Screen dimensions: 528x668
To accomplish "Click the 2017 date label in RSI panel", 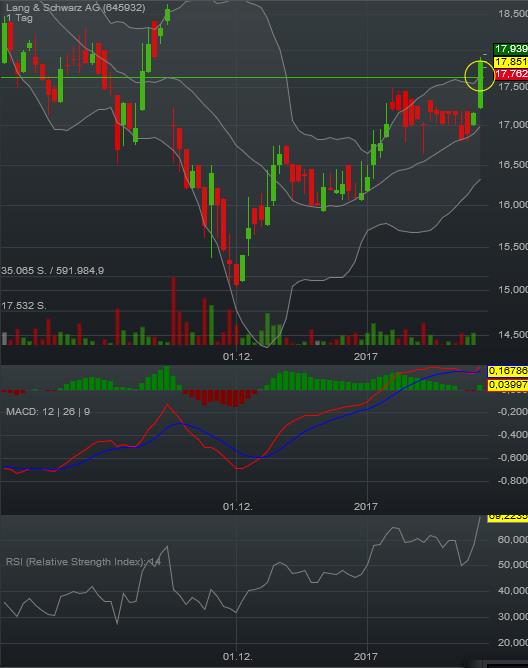I will click(366, 657).
